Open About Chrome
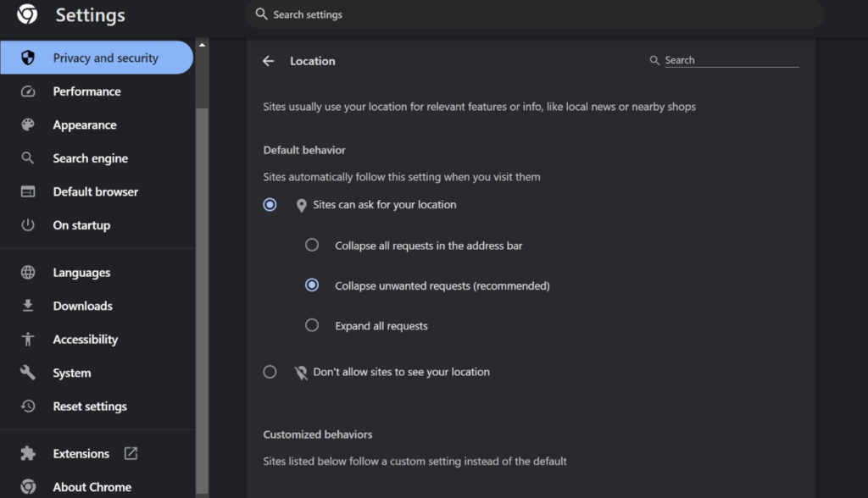The image size is (868, 498). coord(92,486)
